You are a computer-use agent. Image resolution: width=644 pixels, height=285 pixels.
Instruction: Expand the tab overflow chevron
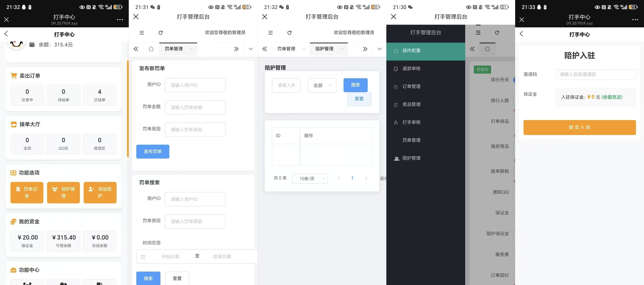(379, 49)
